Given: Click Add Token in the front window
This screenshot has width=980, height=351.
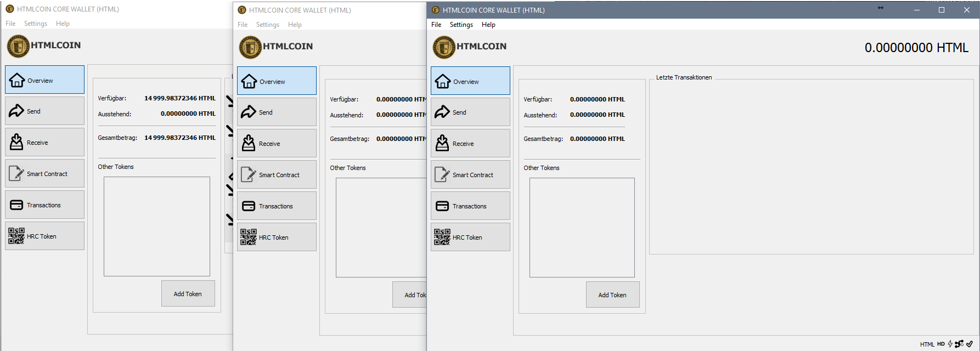Looking at the screenshot, I should [612, 295].
